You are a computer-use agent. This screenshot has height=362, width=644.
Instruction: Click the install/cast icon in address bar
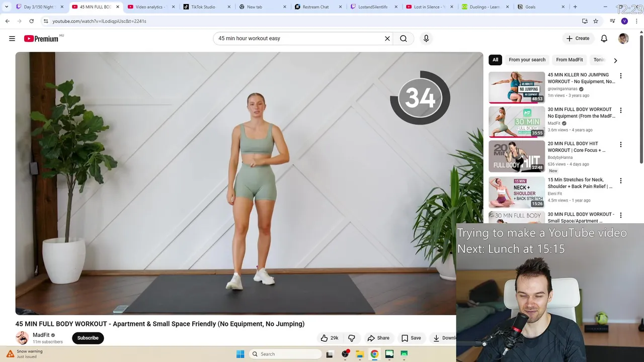pos(585,21)
